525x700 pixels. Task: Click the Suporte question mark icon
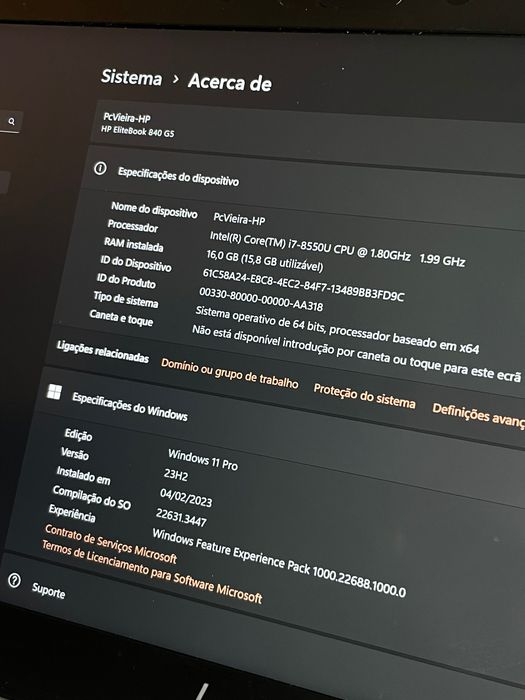click(x=14, y=580)
